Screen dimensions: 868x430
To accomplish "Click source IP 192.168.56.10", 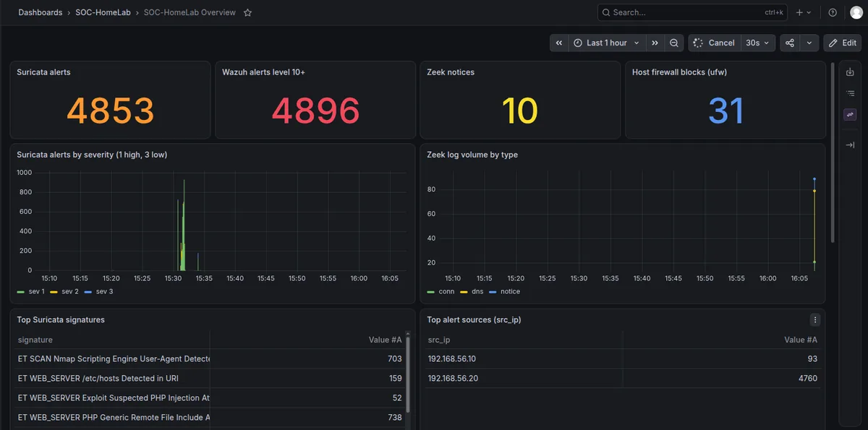I will pyautogui.click(x=452, y=358).
